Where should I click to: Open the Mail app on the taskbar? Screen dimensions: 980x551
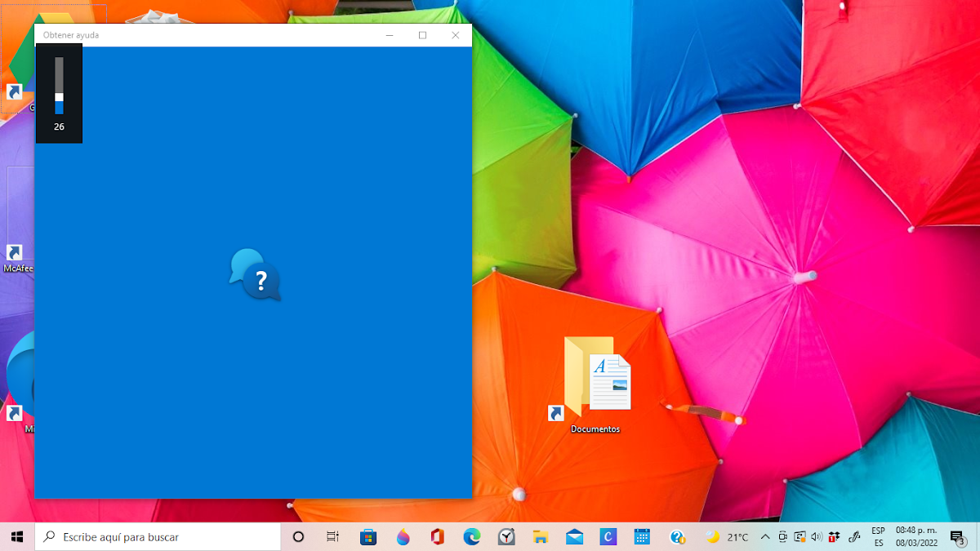click(x=575, y=536)
